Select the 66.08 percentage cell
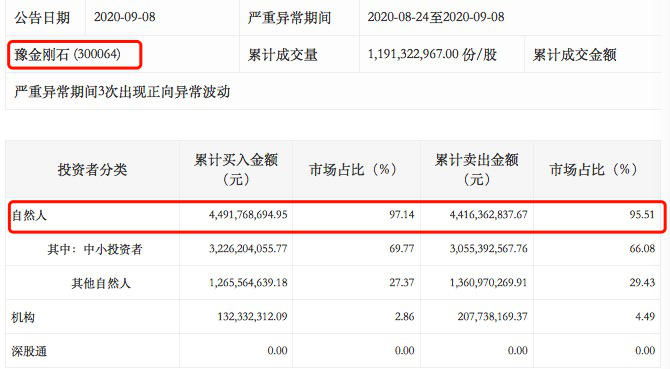 click(642, 249)
